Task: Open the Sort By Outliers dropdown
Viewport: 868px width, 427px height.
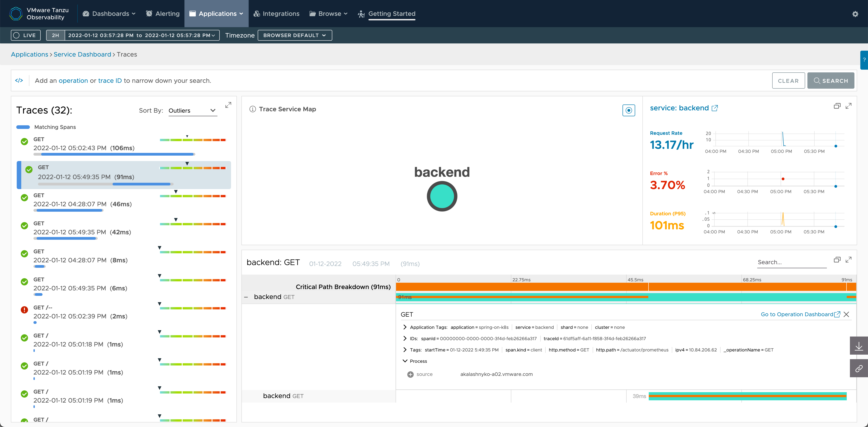Action: 192,111
